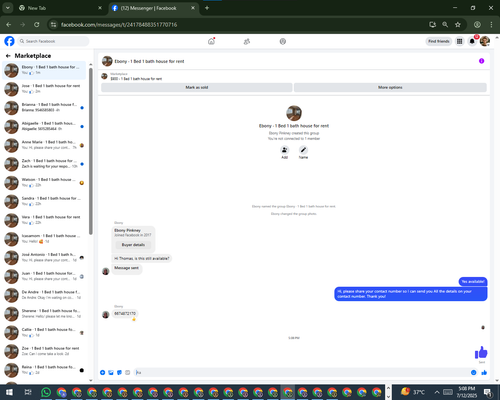Screen dimensions: 500x400
Task: Open the De Andre conversation
Action: coord(44,295)
